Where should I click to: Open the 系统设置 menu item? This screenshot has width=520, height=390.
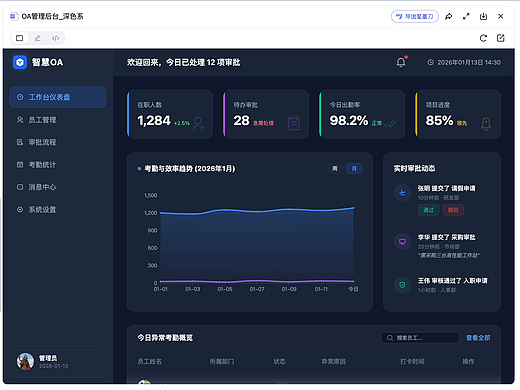[58, 210]
